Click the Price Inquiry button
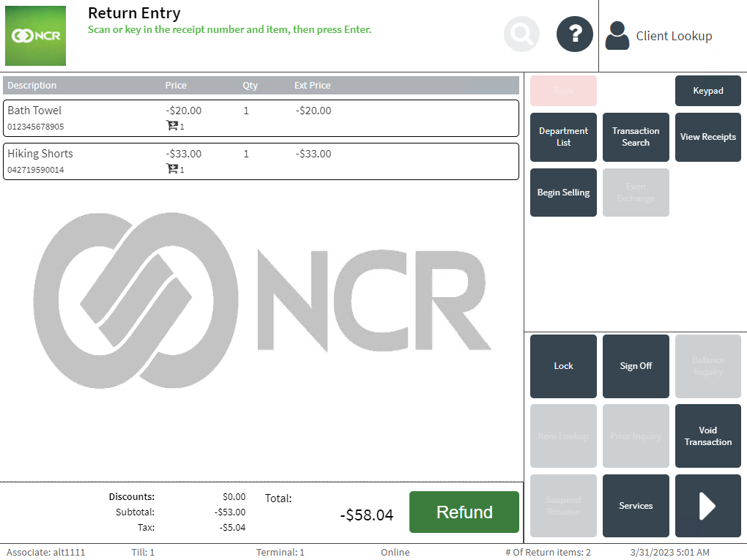 click(636, 436)
